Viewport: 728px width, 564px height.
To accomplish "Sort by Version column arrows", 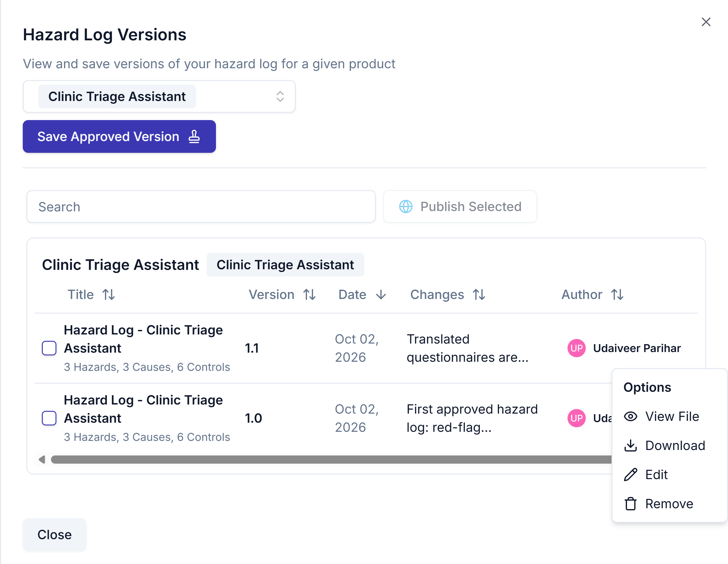I will (x=309, y=294).
